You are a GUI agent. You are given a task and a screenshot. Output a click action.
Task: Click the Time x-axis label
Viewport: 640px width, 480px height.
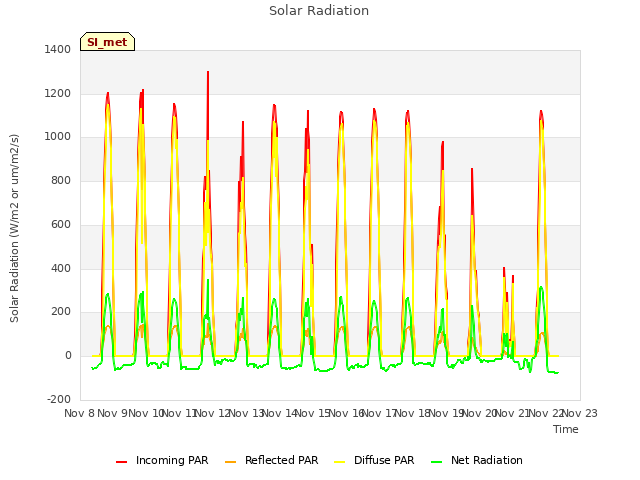[x=565, y=429]
